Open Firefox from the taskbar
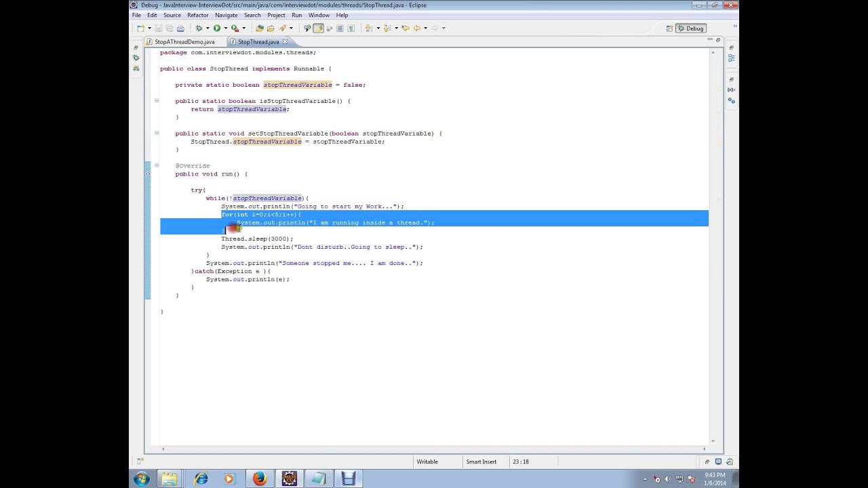This screenshot has width=868, height=488. 260,479
